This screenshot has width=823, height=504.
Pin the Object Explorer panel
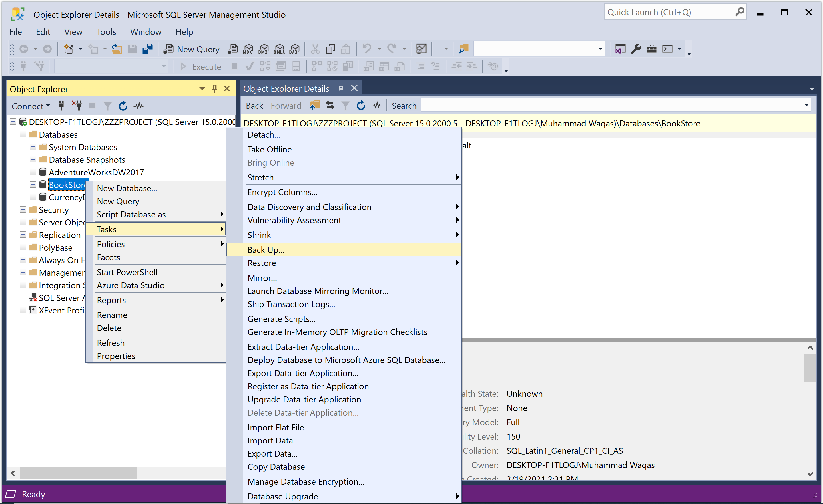pos(214,88)
